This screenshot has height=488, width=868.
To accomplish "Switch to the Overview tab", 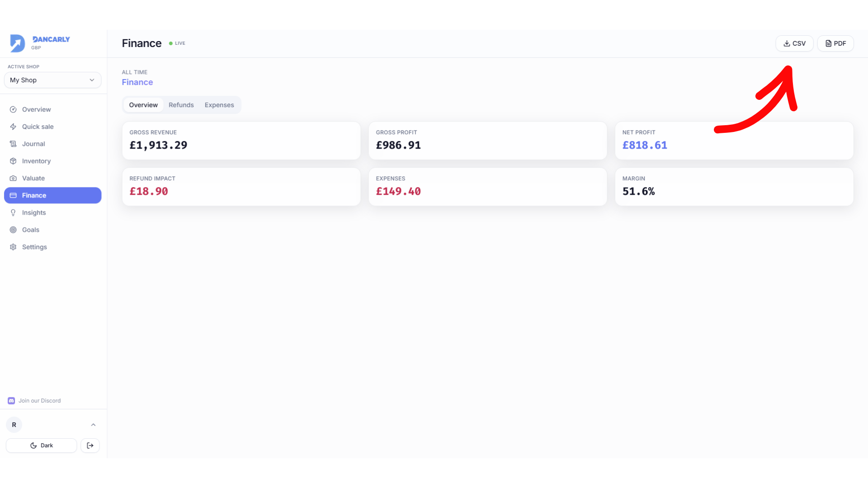I will click(x=143, y=105).
